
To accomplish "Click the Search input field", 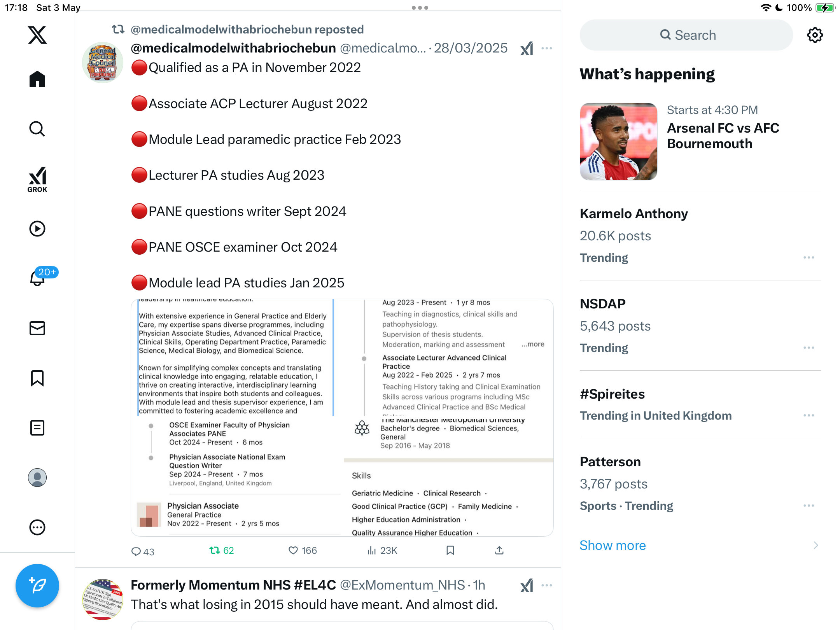I will 686,35.
